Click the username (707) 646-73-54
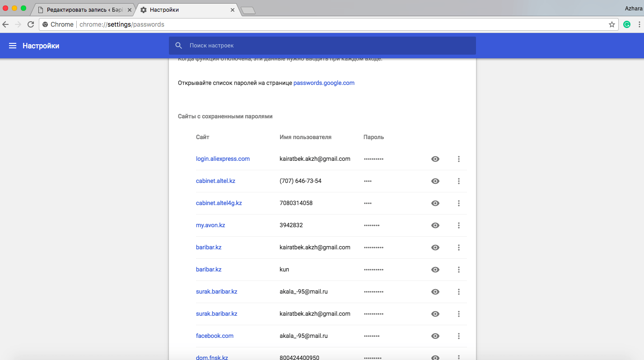The height and width of the screenshot is (360, 644). pos(300,181)
